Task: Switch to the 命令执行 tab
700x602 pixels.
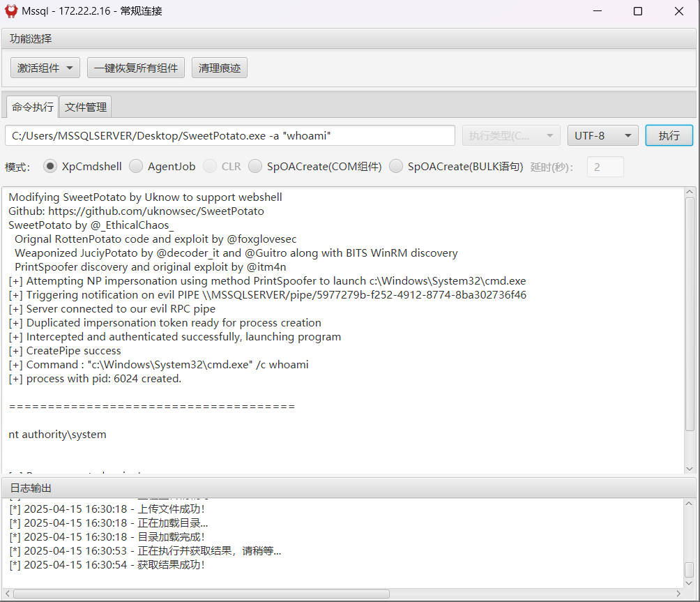Action: coord(32,107)
